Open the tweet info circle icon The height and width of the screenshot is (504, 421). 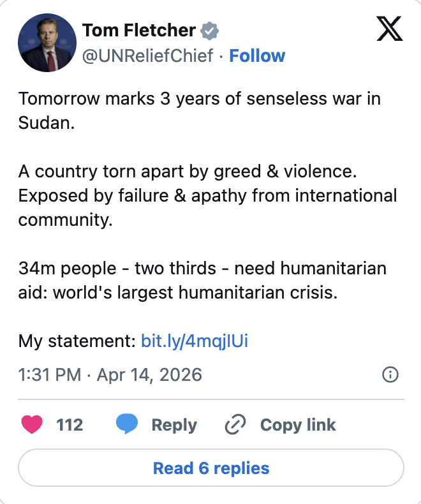389,374
